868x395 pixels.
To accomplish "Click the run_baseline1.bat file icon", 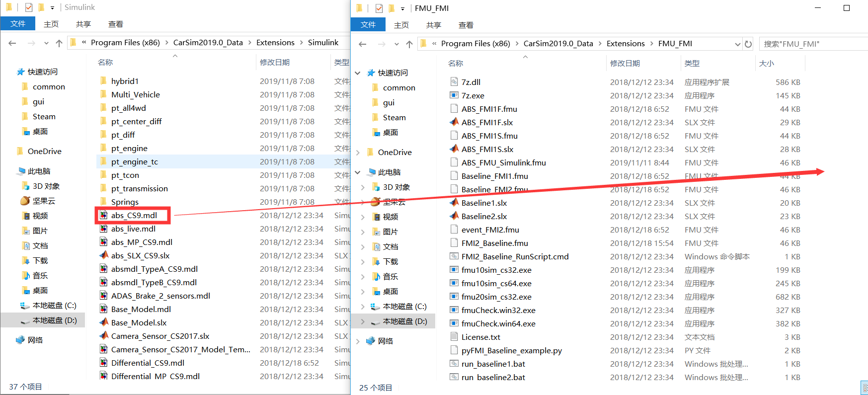I will (454, 364).
